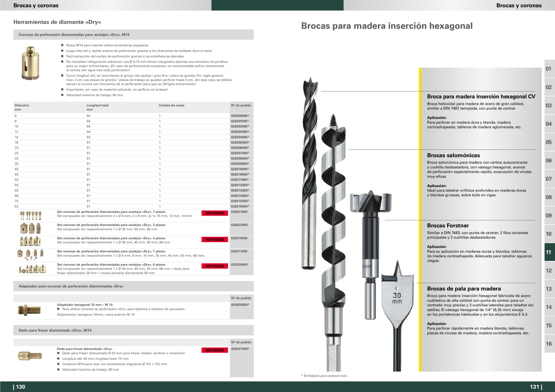Open chapter tab 01
Screen dimensions: 555x392
point(549,69)
